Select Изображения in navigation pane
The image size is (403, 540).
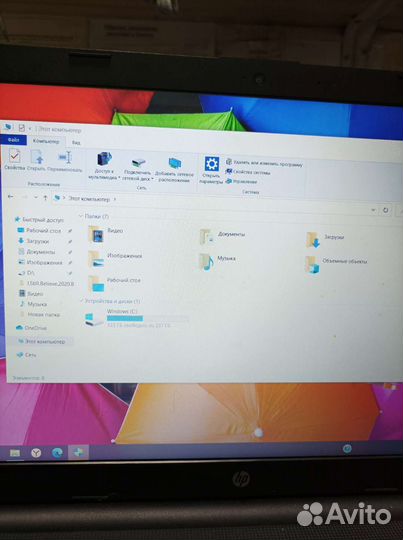40,262
